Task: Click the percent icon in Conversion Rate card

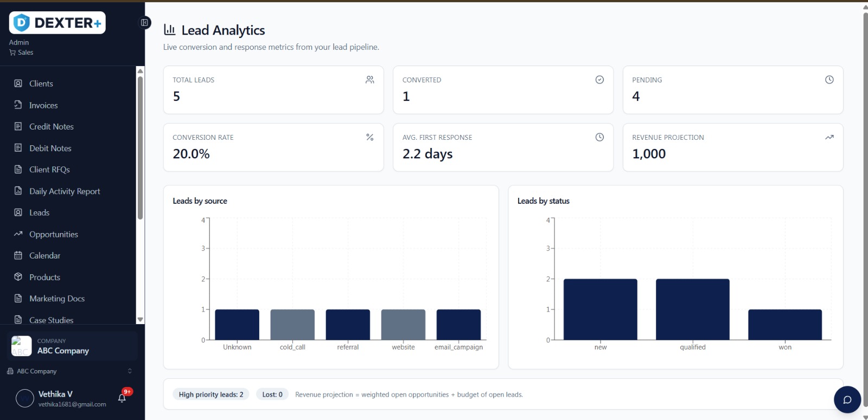Action: tap(370, 137)
